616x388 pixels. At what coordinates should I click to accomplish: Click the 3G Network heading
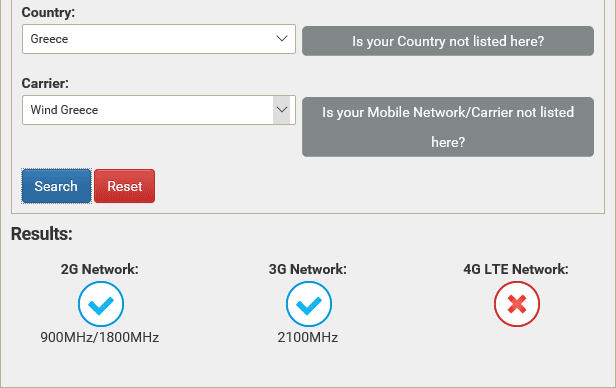coord(308,269)
